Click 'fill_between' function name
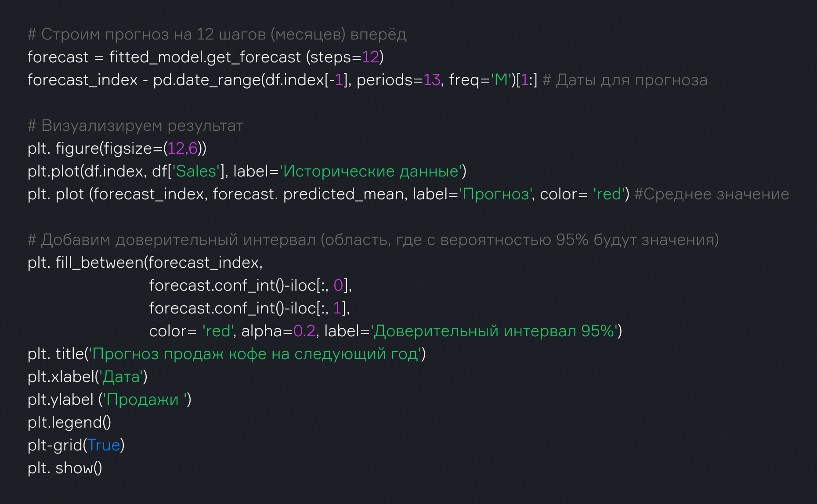This screenshot has width=817, height=504. tap(99, 263)
